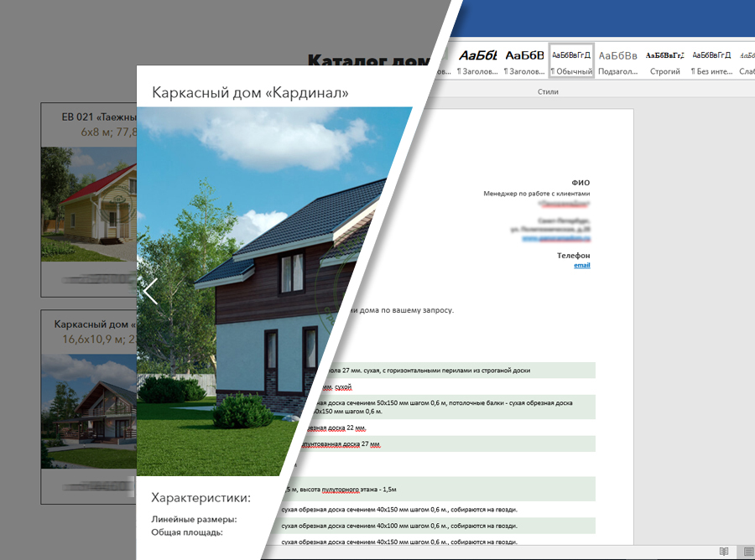Click the ЕВ 021 «Таежны card photo
This screenshot has height=560, width=755.
[x=89, y=204]
